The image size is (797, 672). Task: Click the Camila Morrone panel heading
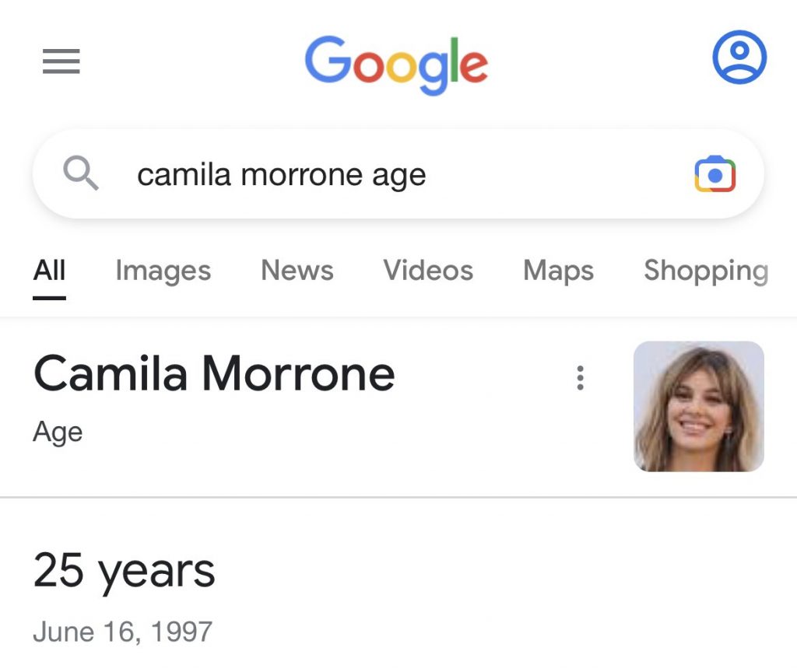click(214, 374)
